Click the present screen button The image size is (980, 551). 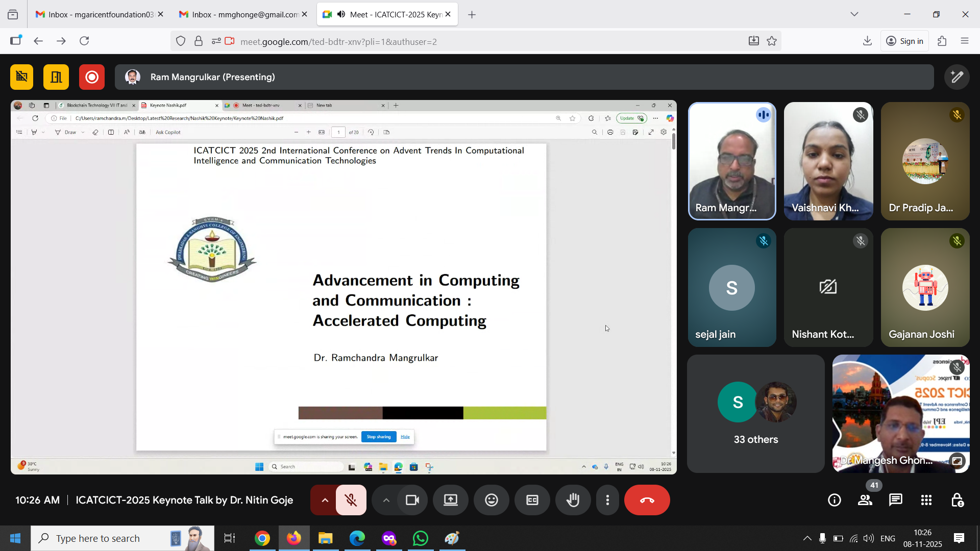click(x=450, y=500)
